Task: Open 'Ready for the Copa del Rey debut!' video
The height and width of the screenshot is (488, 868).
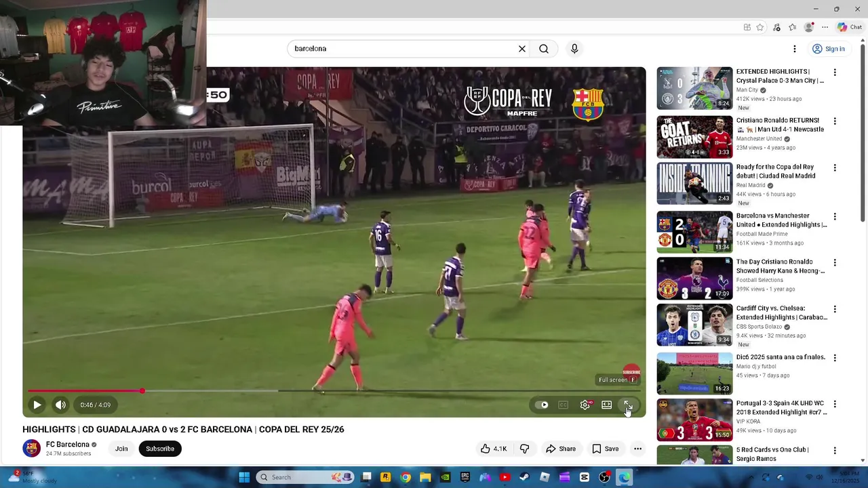Action: pos(775,171)
